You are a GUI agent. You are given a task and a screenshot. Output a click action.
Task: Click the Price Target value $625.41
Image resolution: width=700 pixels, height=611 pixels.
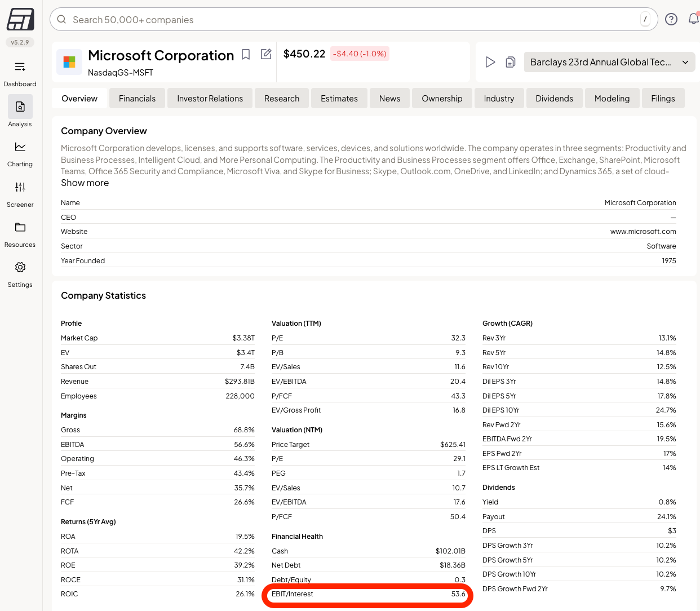pos(453,445)
